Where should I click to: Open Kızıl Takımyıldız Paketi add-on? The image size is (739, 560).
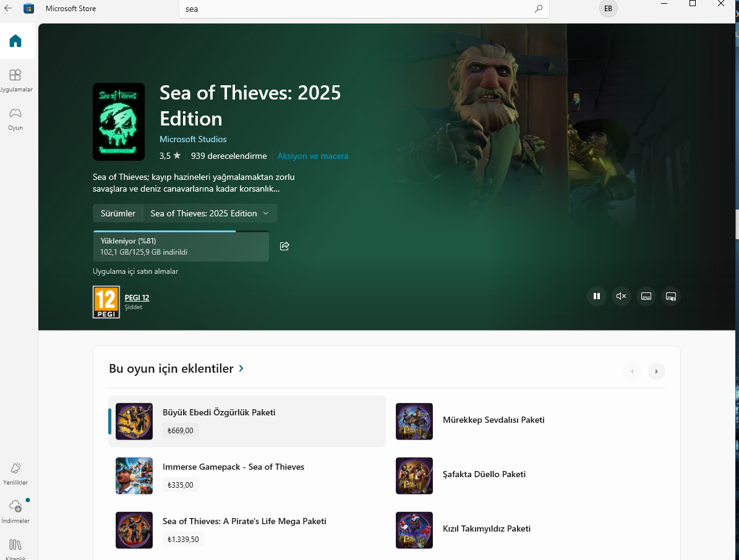527,530
